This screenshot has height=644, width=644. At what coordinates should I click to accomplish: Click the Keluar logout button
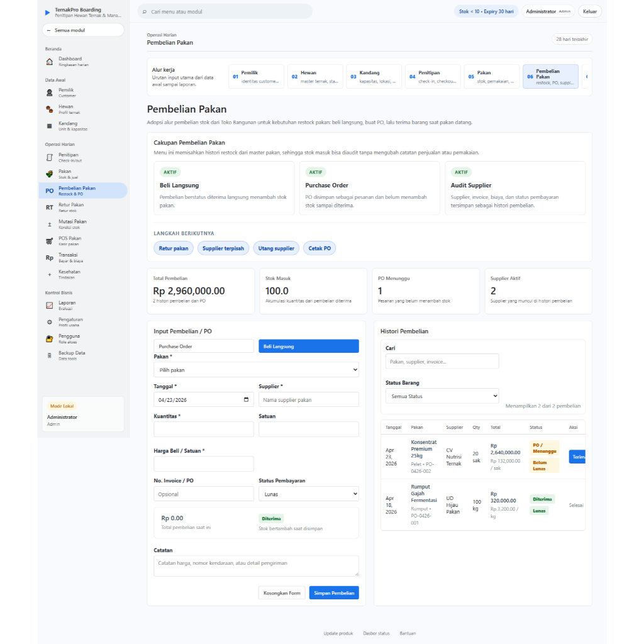pyautogui.click(x=590, y=11)
